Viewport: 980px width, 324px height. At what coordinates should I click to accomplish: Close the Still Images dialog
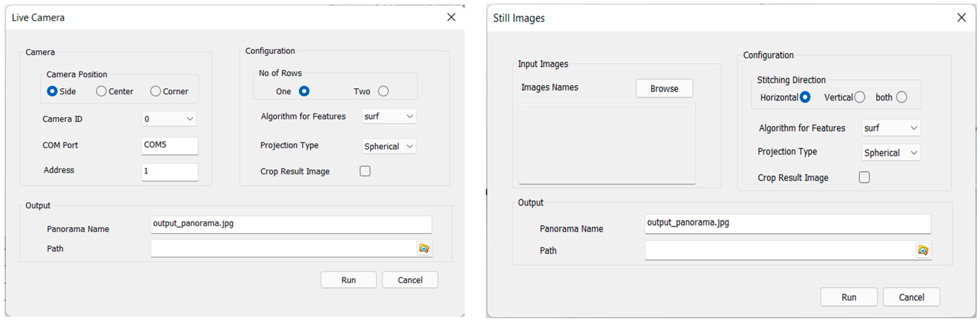click(x=961, y=18)
